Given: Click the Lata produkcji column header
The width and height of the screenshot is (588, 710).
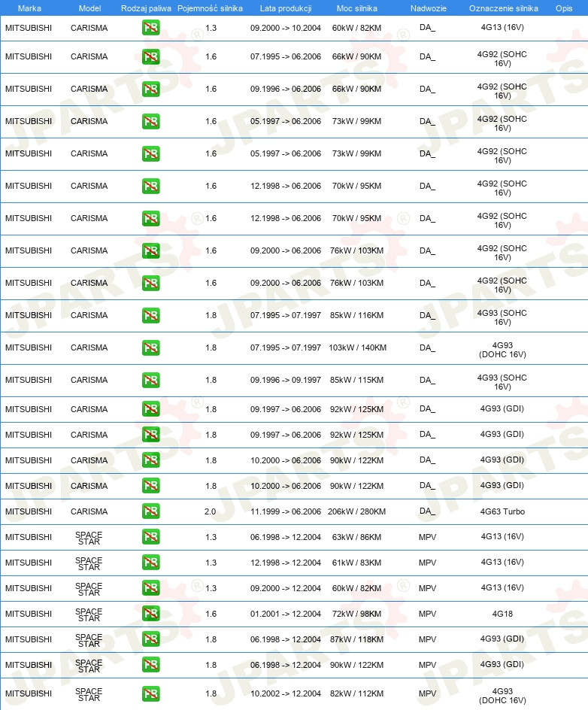Looking at the screenshot, I should pyautogui.click(x=286, y=8).
